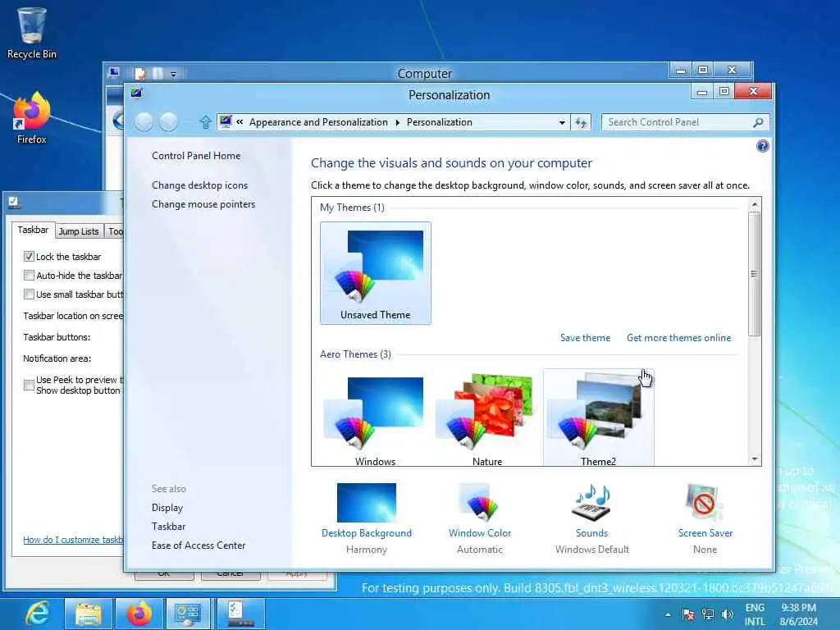Click the themes list scroll down arrow

755,459
